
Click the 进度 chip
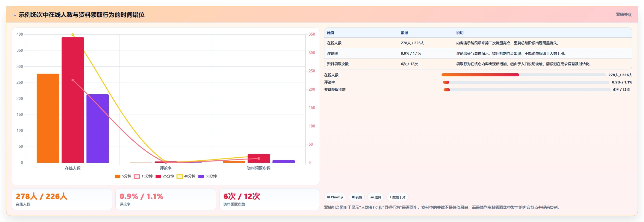tap(376, 197)
